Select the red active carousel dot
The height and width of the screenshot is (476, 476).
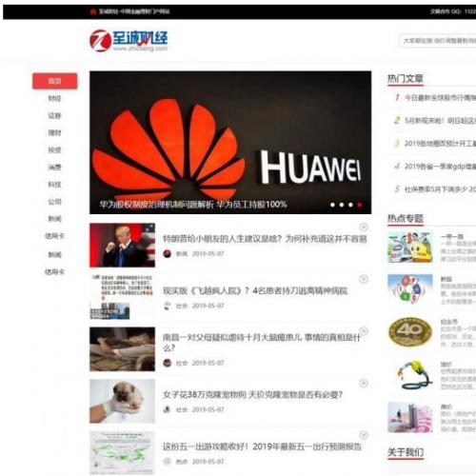pos(360,205)
